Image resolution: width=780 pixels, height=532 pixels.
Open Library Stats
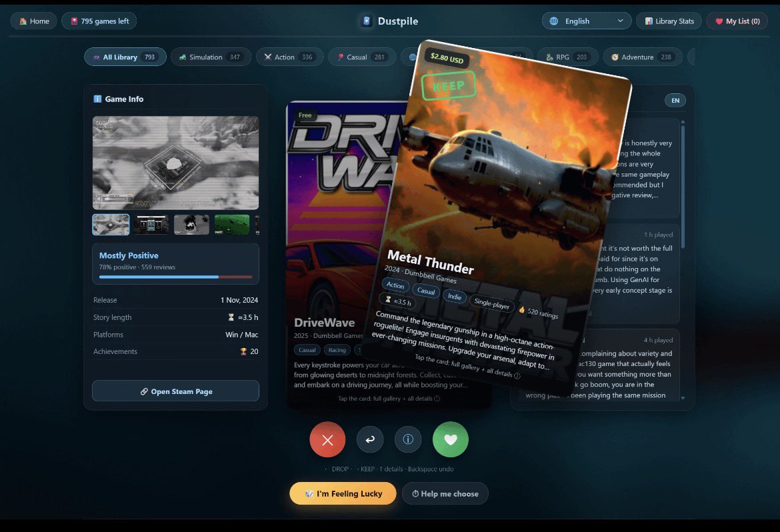669,21
